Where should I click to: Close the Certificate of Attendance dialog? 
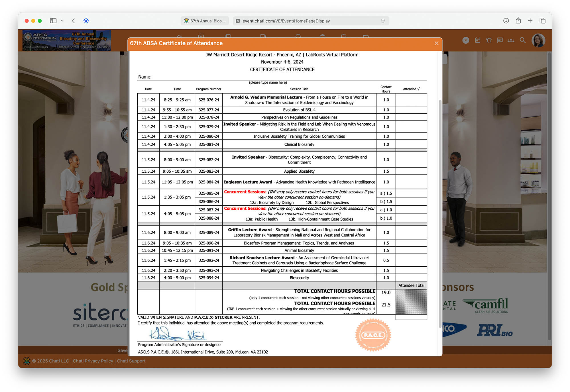(x=436, y=43)
